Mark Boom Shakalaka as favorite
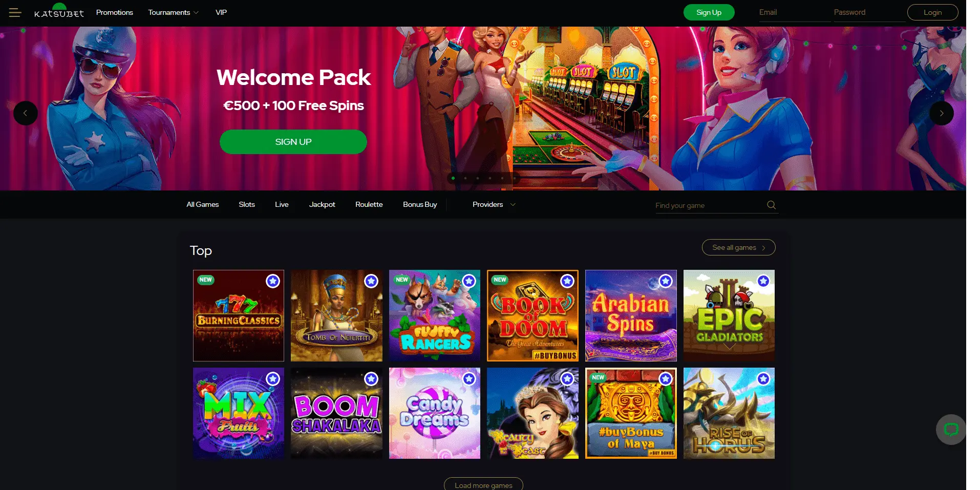This screenshot has width=980, height=490. click(371, 379)
